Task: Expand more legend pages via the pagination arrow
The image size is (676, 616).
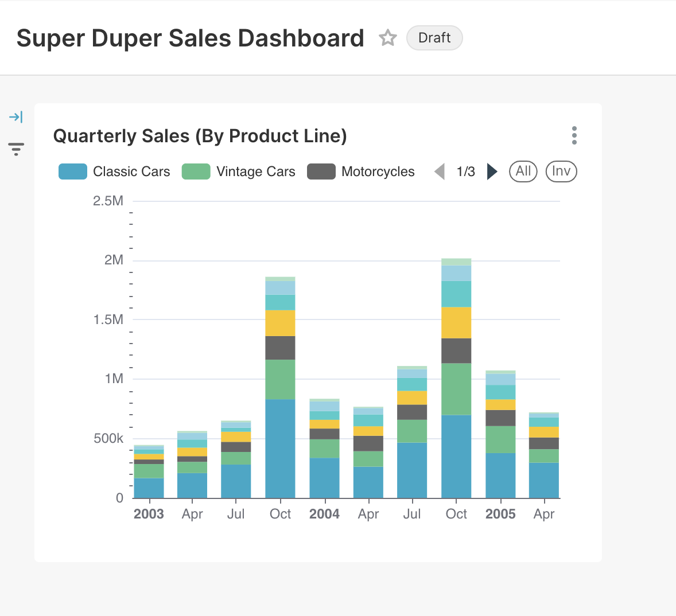Action: [x=492, y=171]
